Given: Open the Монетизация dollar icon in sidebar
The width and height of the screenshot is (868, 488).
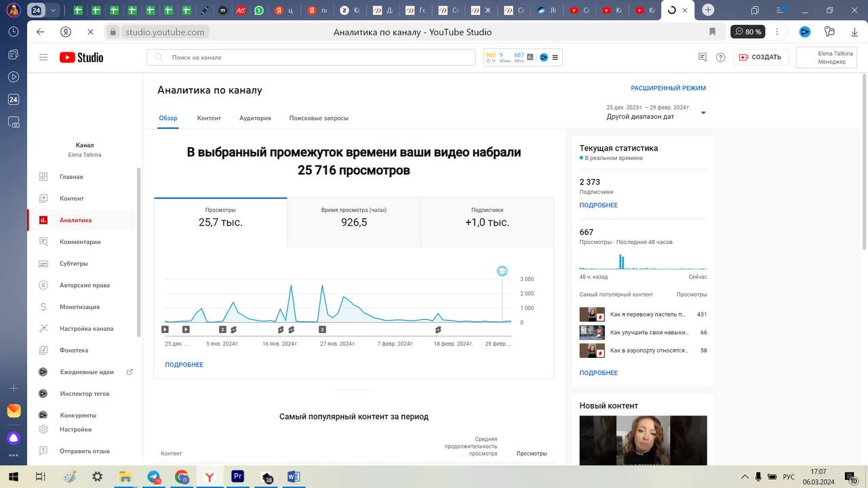Looking at the screenshot, I should coord(43,307).
